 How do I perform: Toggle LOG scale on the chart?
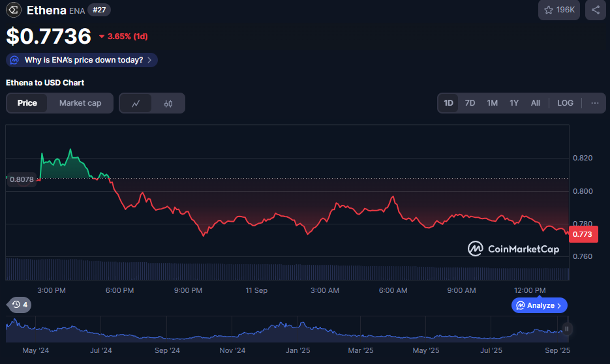tap(565, 103)
